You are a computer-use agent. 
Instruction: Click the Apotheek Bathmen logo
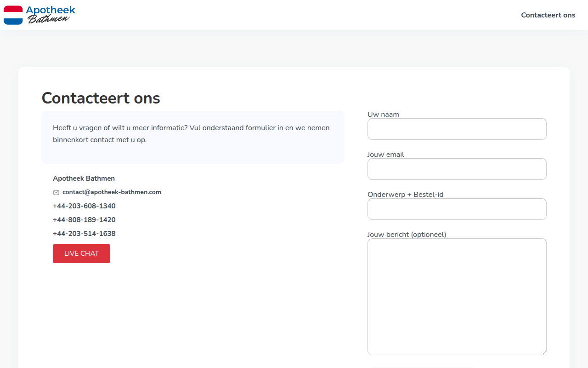40,15
